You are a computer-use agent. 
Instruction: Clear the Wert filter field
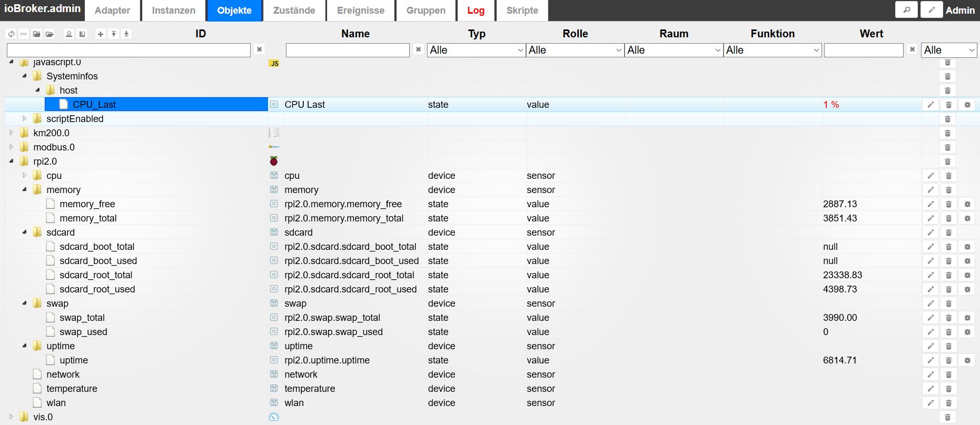tap(912, 49)
